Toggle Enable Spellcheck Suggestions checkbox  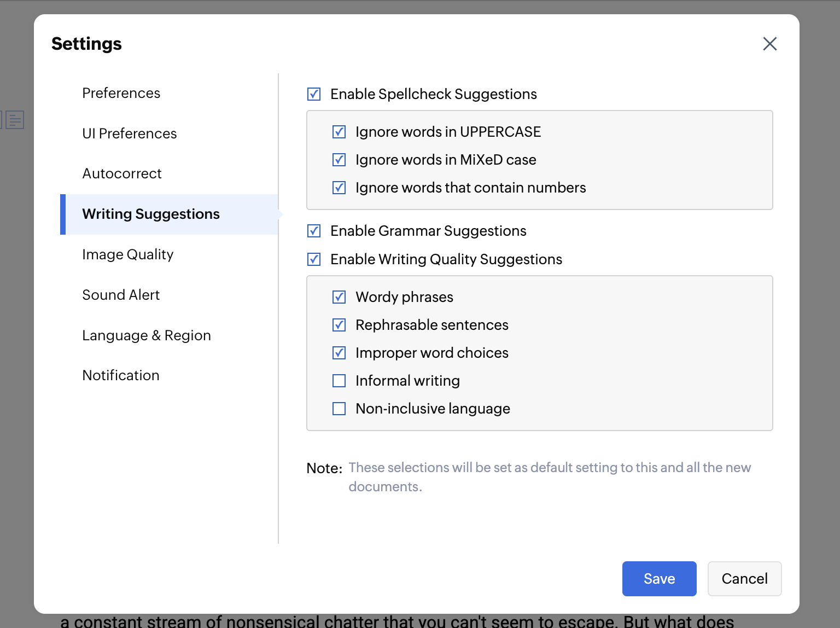tap(314, 94)
